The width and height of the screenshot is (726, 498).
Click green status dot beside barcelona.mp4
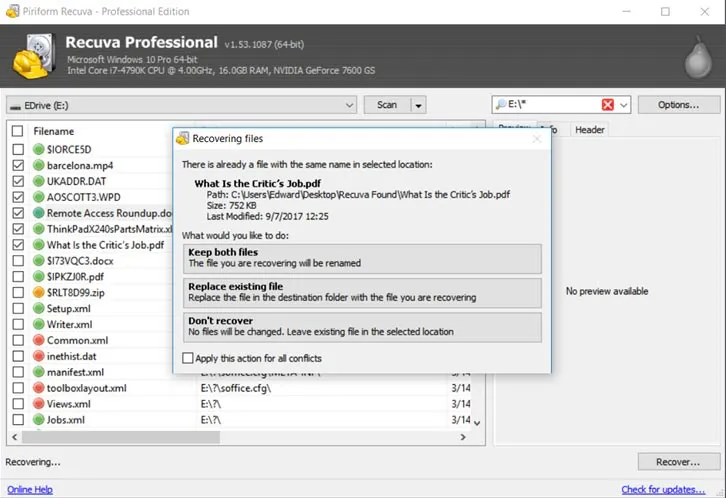point(39,165)
